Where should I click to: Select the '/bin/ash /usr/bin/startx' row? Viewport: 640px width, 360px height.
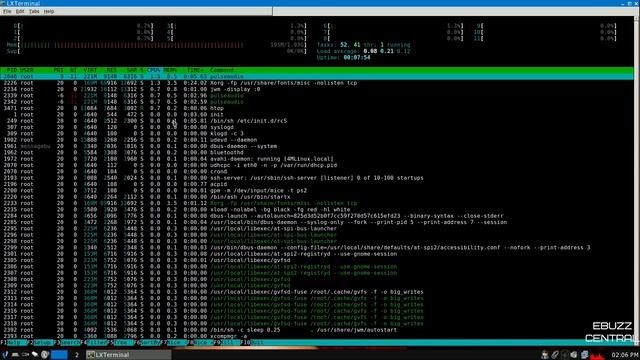point(317,197)
